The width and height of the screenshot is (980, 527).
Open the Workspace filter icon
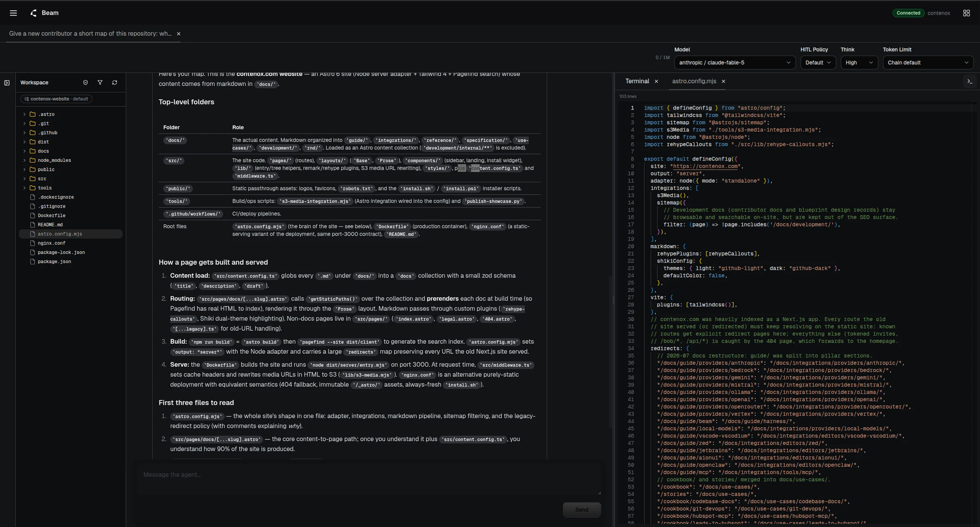pyautogui.click(x=100, y=83)
